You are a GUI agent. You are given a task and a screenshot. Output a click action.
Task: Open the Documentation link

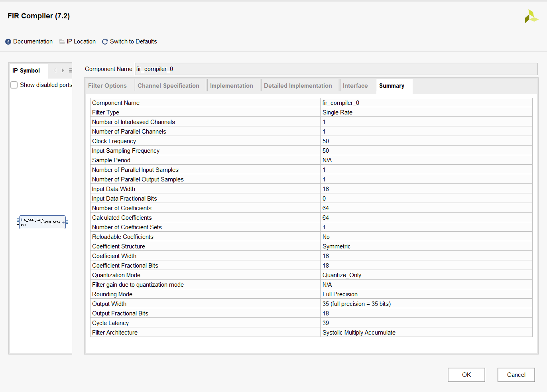pos(33,41)
